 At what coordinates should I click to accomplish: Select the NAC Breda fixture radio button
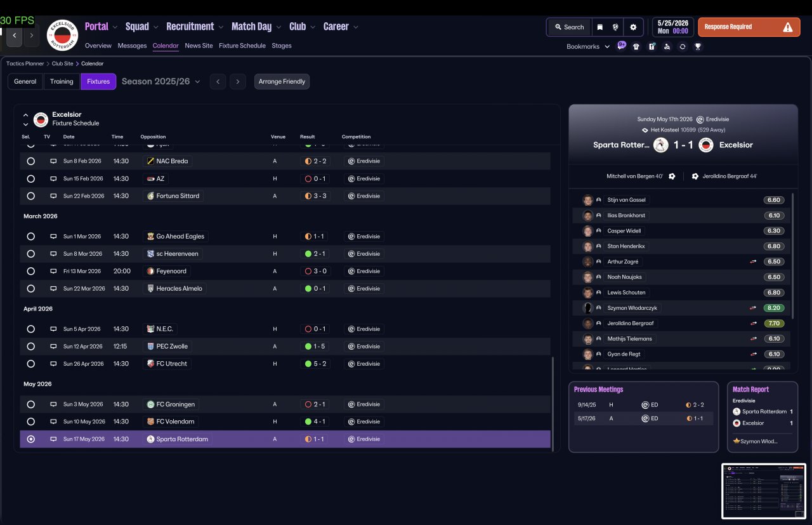point(30,161)
